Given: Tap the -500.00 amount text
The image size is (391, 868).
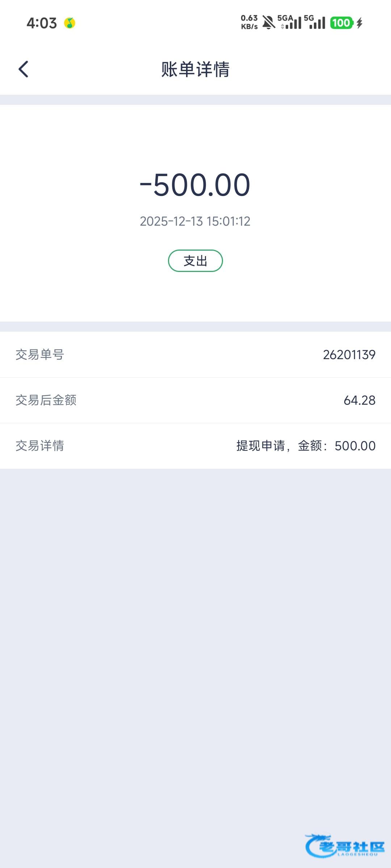Looking at the screenshot, I should 195,185.
